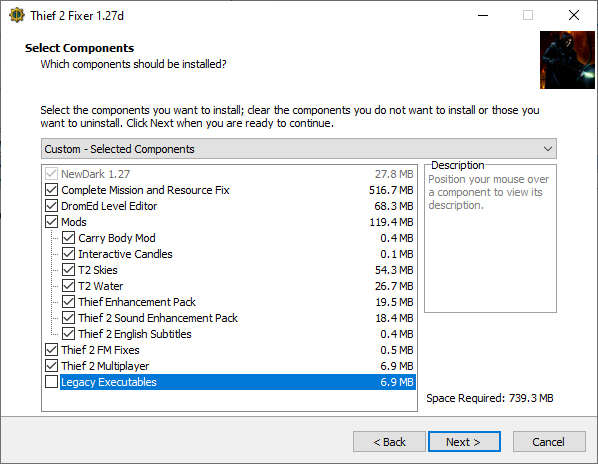Enable the Legacy Executables checkbox
The height and width of the screenshot is (464, 598).
[x=51, y=382]
